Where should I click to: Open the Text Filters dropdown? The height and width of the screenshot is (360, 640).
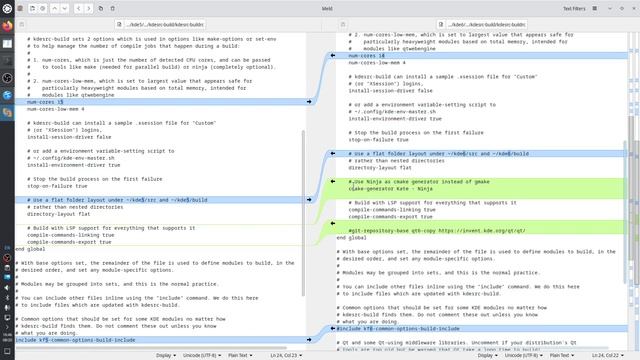point(574,8)
